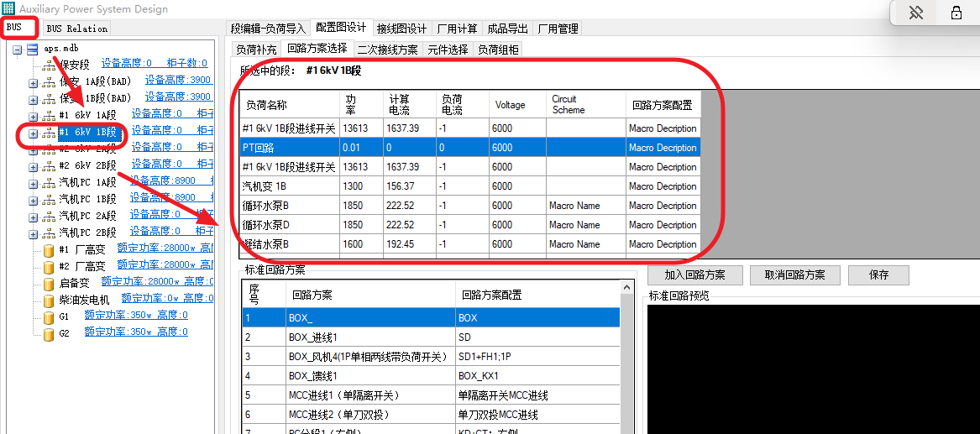This screenshot has height=434, width=980.
Task: Click the cylinder icon of 柴油发电机
Action: pyautogui.click(x=49, y=301)
